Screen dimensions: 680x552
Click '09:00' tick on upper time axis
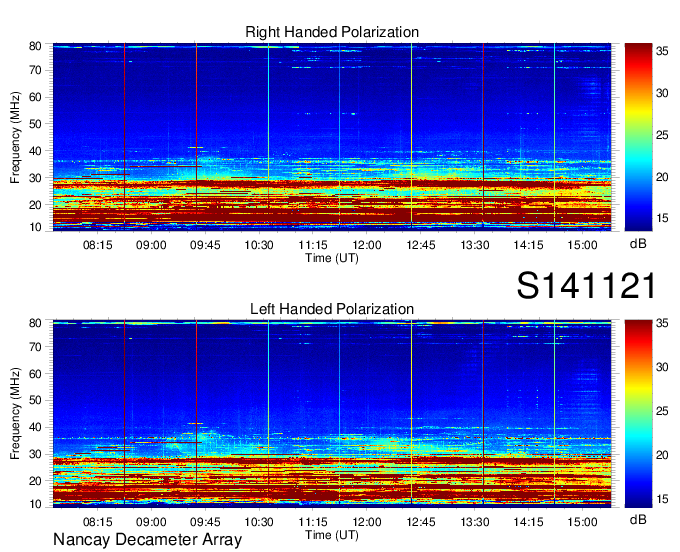click(151, 245)
